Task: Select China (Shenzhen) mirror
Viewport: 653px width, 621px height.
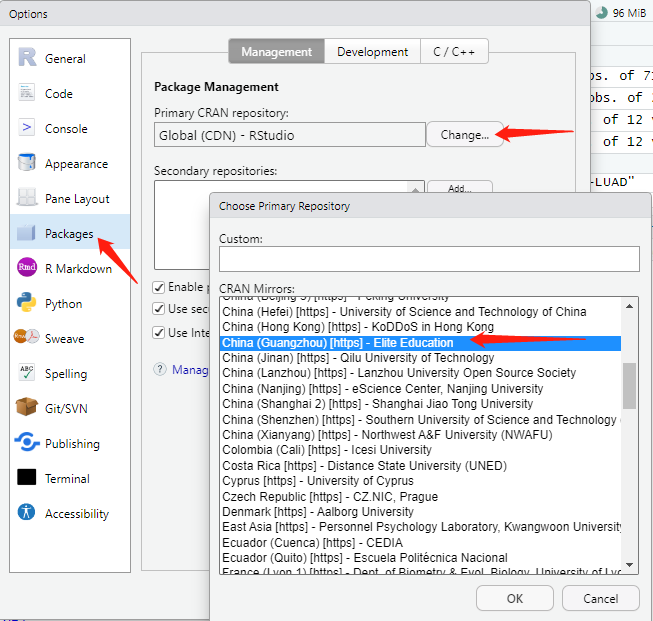Action: (420, 420)
